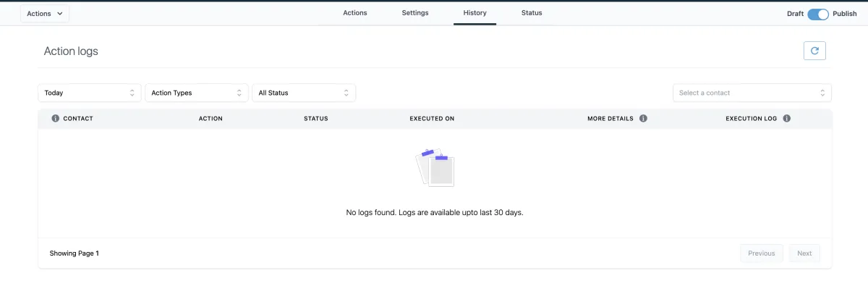Click the Select a contact search field
Screen dimensions: 868x281
[752, 93]
